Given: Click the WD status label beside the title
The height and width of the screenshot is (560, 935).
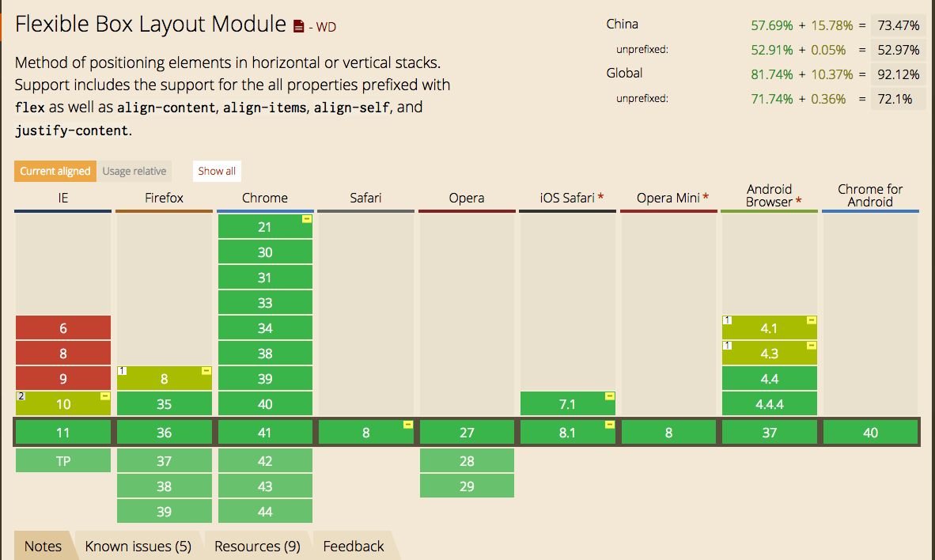Looking at the screenshot, I should click(x=326, y=27).
